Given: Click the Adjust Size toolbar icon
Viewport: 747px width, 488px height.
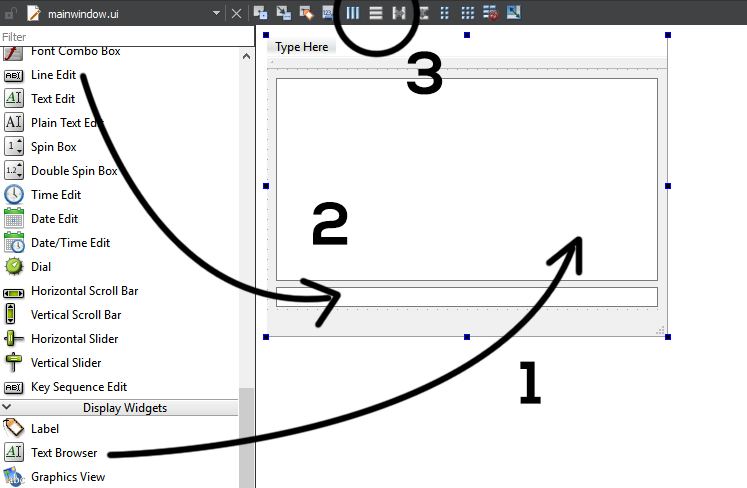Looking at the screenshot, I should click(x=514, y=13).
